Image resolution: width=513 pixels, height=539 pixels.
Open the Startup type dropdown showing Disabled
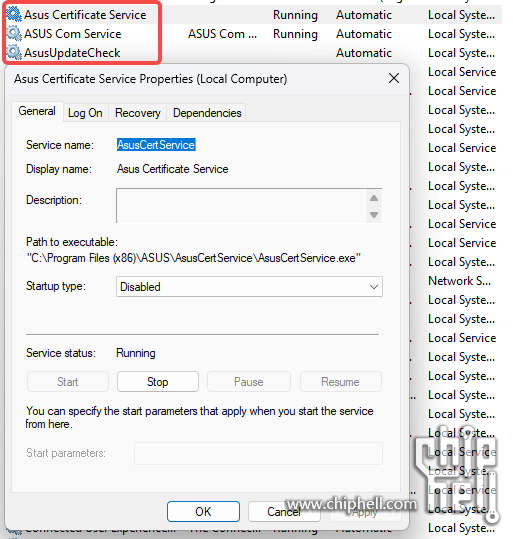coord(249,286)
